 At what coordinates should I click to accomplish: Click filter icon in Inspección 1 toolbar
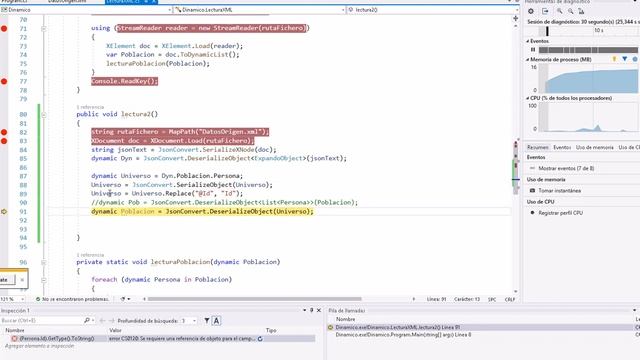tap(207, 321)
